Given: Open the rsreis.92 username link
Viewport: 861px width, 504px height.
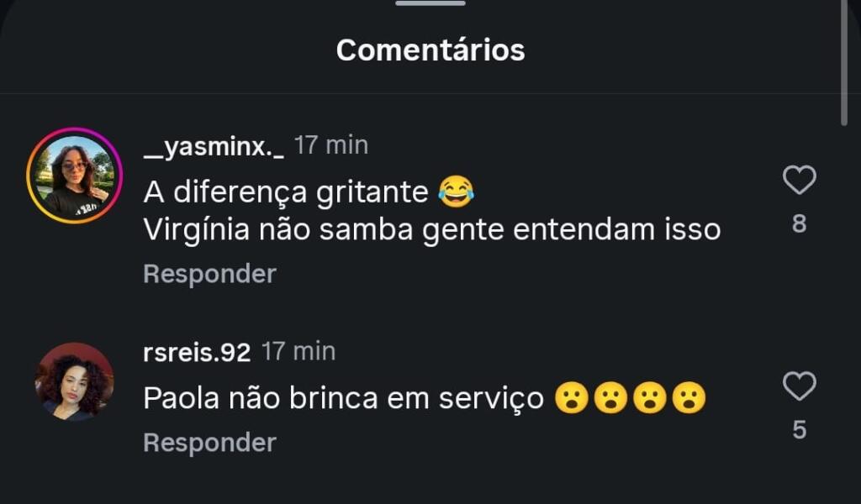Looking at the screenshot, I should click(x=197, y=353).
